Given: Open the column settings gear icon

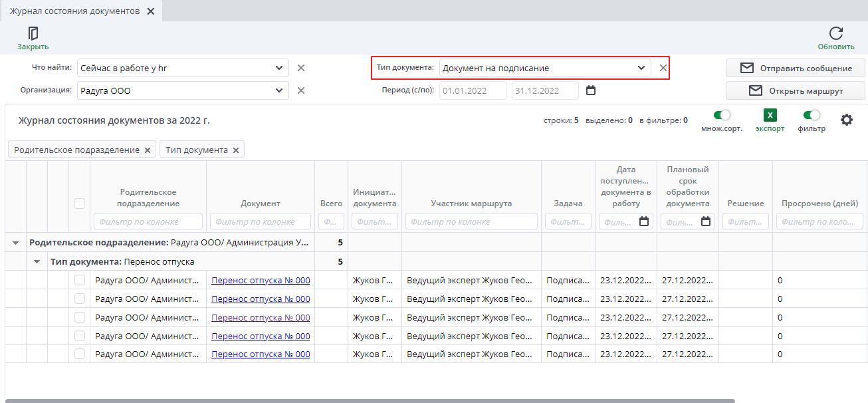Looking at the screenshot, I should coord(847,120).
